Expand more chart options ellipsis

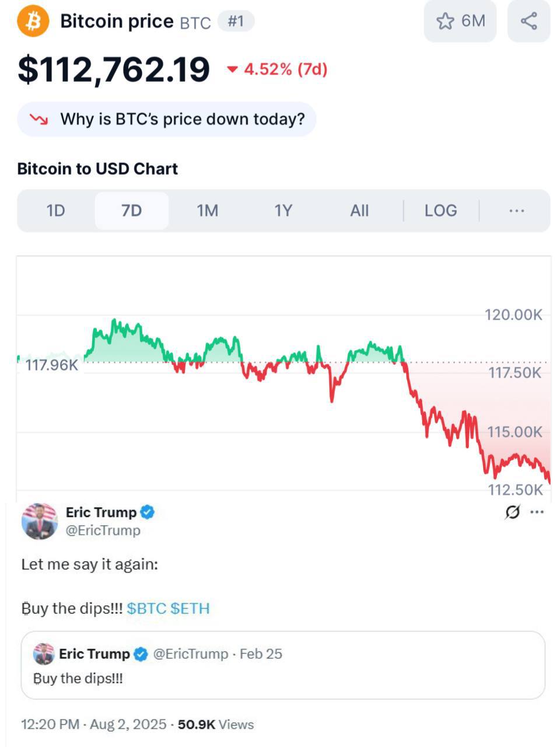pyautogui.click(x=517, y=211)
